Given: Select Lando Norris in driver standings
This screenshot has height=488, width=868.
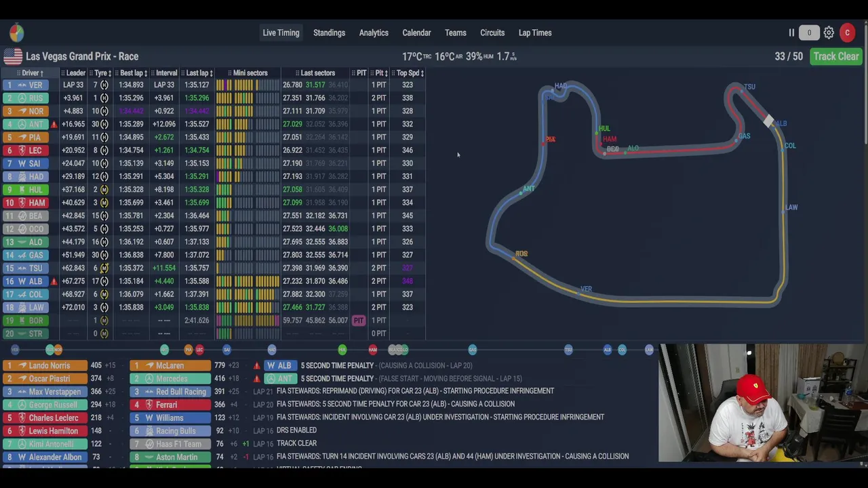Looking at the screenshot, I should pos(45,366).
